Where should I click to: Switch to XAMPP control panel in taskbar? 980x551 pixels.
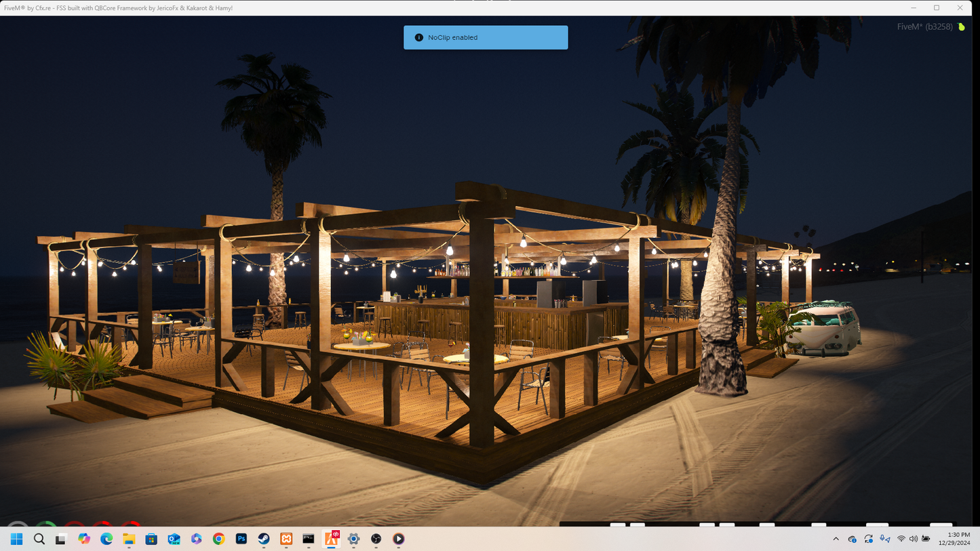click(x=286, y=539)
